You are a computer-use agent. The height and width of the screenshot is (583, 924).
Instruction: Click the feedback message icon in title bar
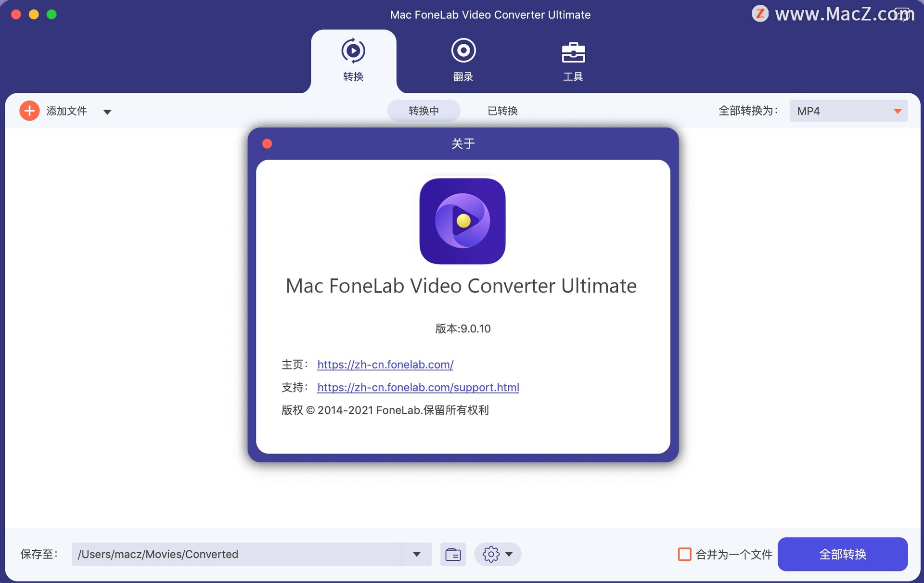point(903,14)
